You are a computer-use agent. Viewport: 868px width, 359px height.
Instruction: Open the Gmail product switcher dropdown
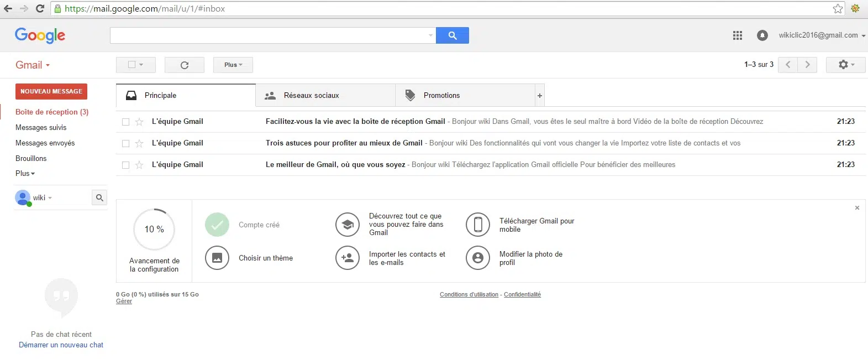33,65
